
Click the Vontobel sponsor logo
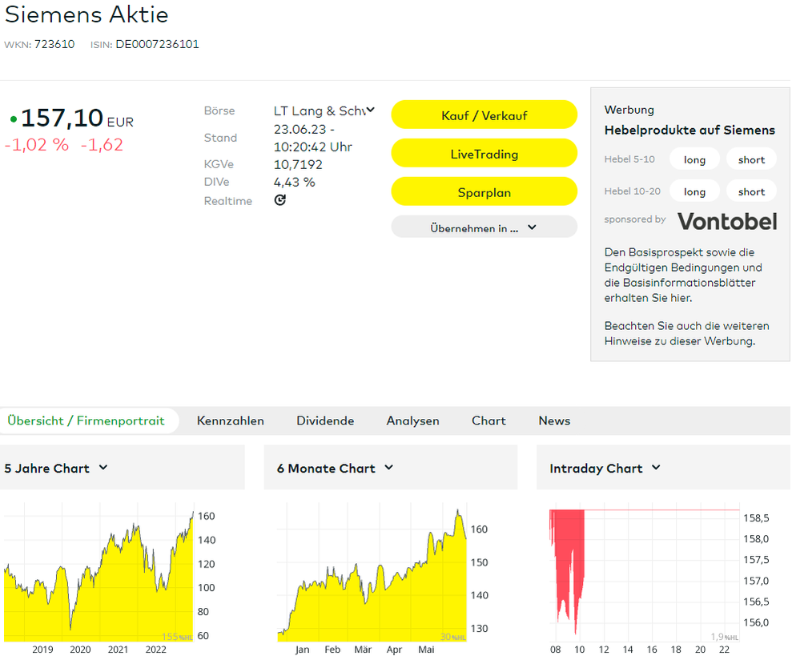click(x=727, y=220)
